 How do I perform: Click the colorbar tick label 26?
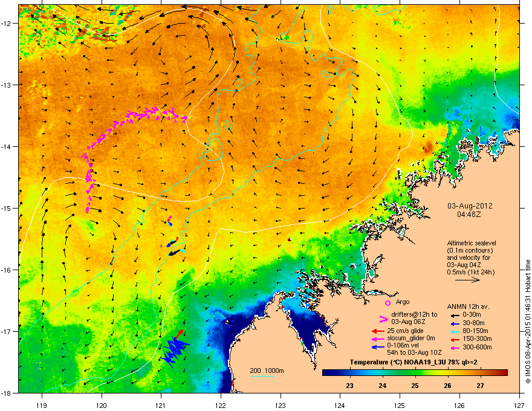tap(447, 386)
